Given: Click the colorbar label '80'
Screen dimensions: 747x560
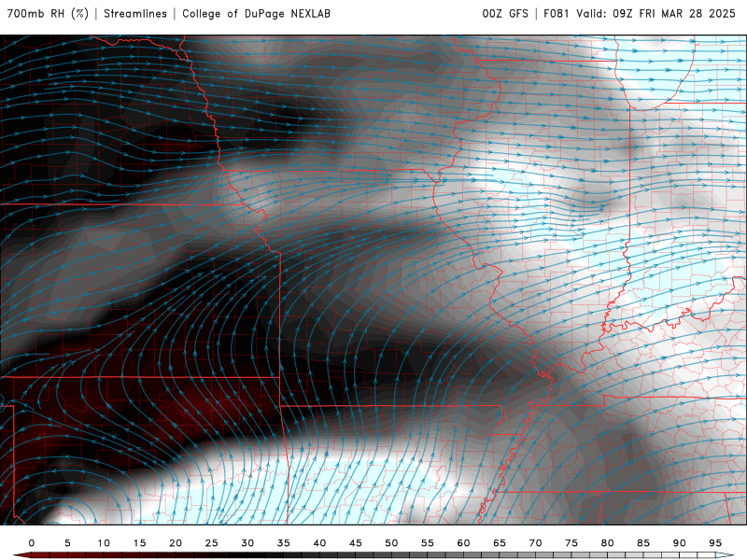Looking at the screenshot, I should pos(607,543).
